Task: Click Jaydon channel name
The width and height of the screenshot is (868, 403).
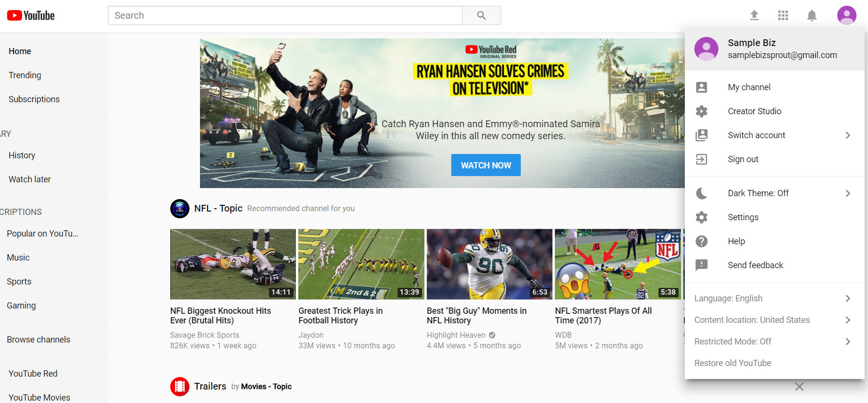Action: (x=311, y=335)
